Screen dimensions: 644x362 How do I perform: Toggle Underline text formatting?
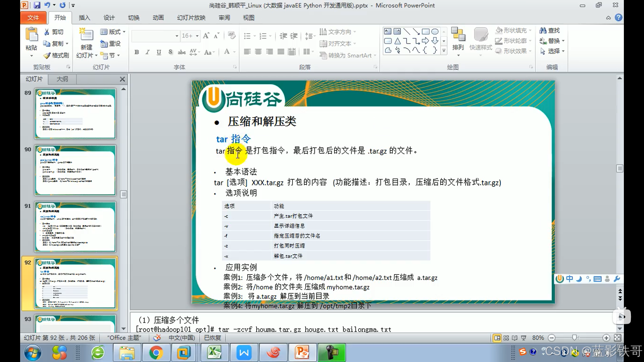tap(159, 52)
